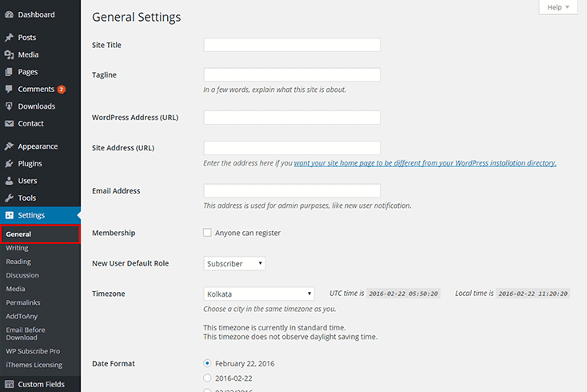Click the Downloads arrow icon

pos(10,106)
